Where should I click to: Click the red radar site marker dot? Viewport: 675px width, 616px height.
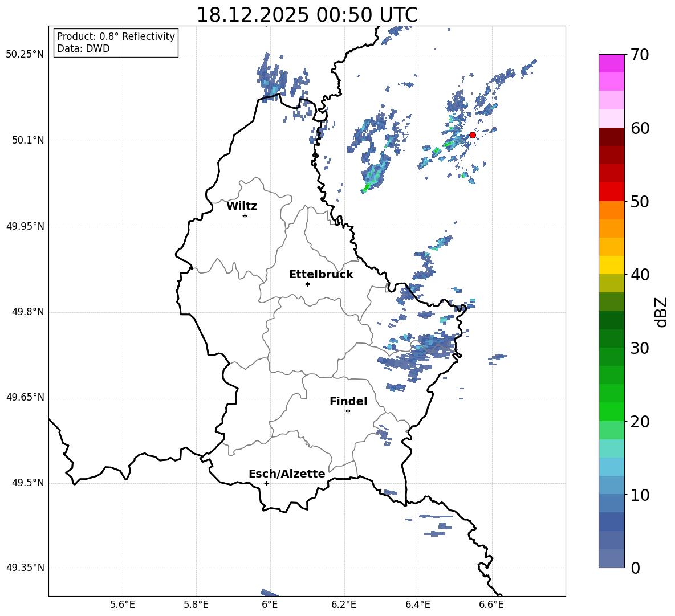(x=472, y=135)
